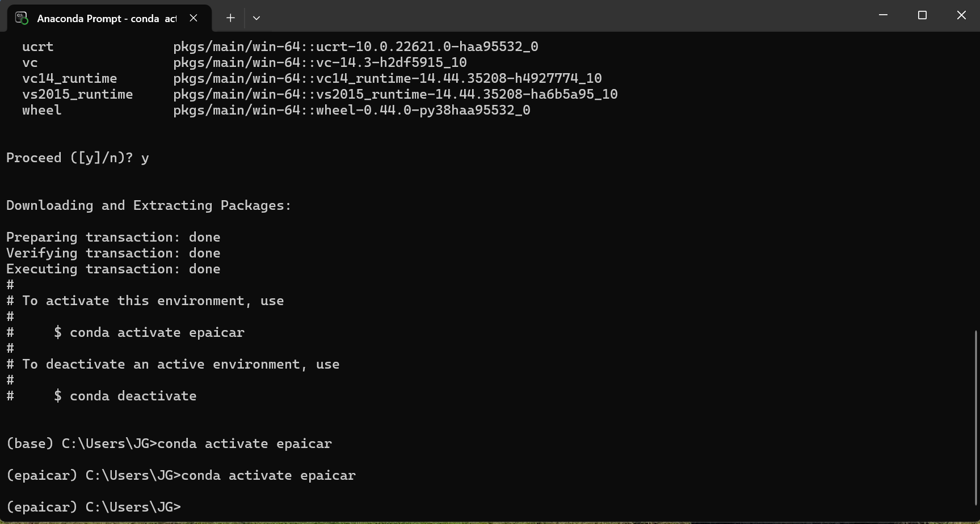Click the vs2015_runtime package name

(77, 94)
